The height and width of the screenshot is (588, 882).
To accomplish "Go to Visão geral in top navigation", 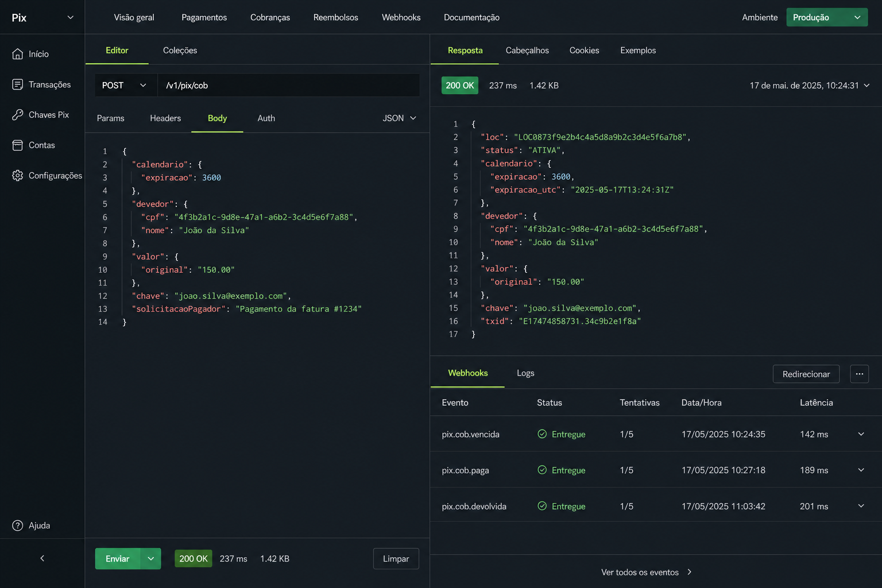I will tap(134, 17).
